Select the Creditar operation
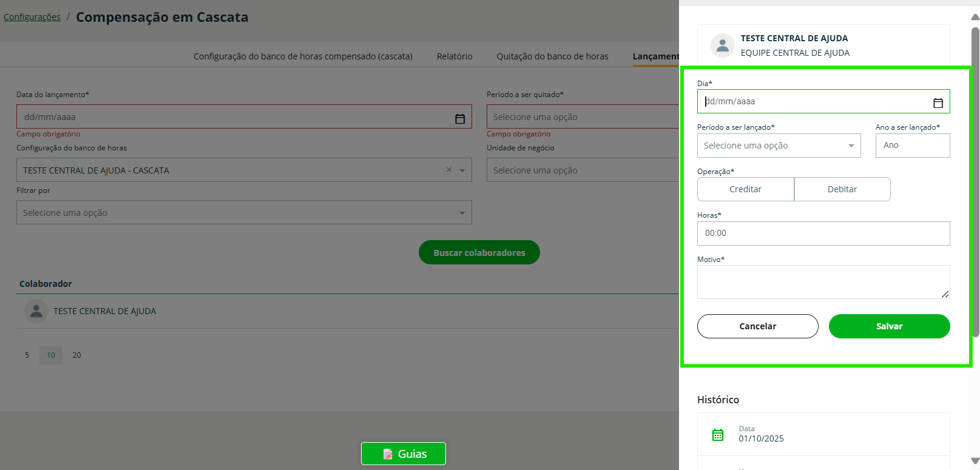Image resolution: width=980 pixels, height=470 pixels. [x=745, y=189]
